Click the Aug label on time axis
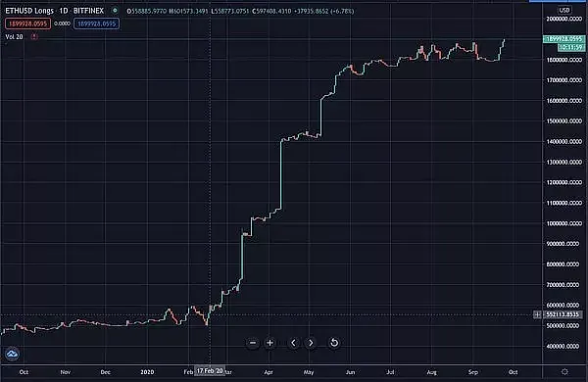 [x=431, y=372]
